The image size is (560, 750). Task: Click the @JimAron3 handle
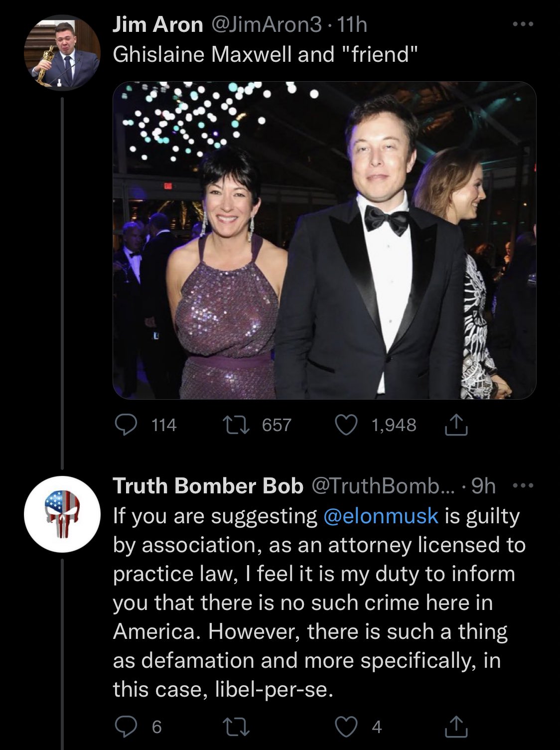coord(268,25)
